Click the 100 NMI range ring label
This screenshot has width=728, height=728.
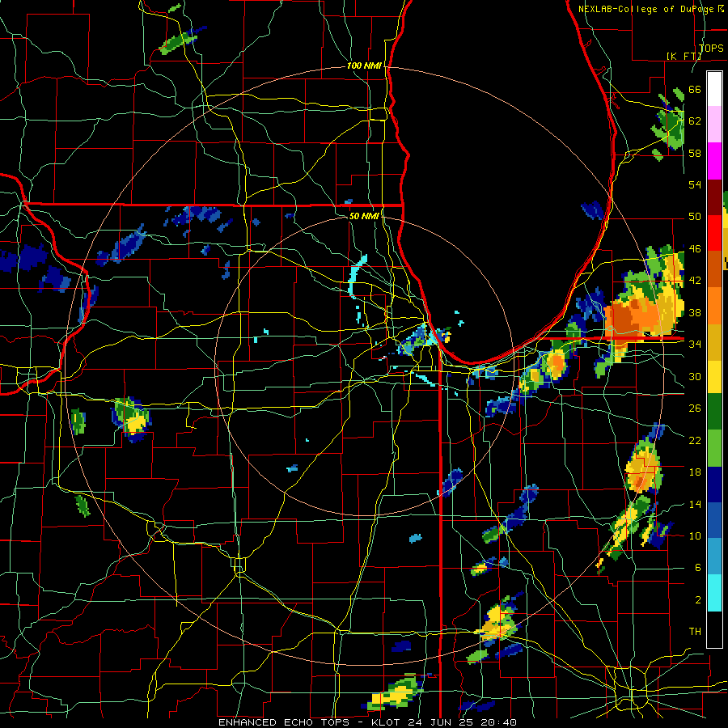[x=364, y=66]
